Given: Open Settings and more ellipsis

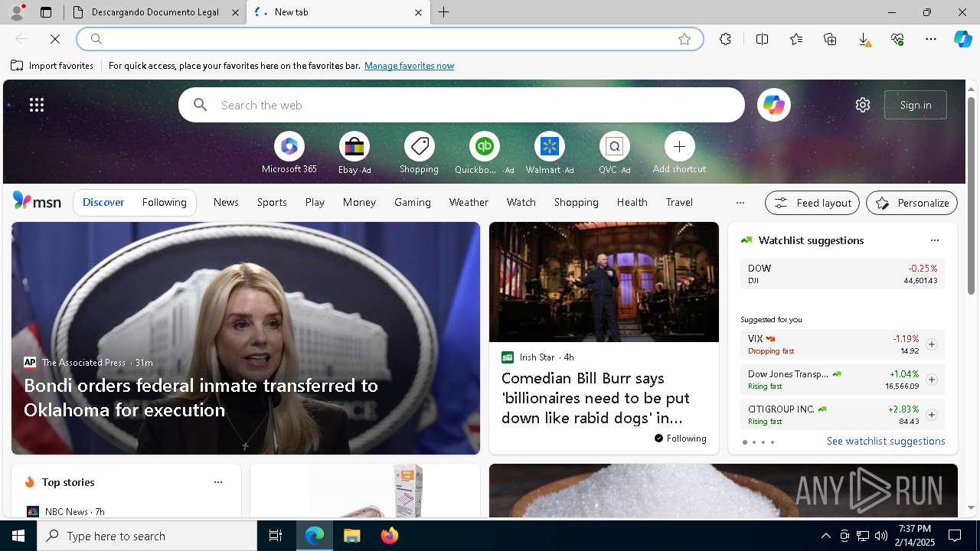Looking at the screenshot, I should point(931,39).
